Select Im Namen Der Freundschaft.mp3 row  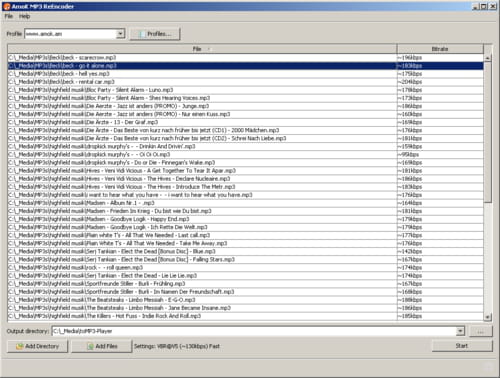[x=245, y=292]
